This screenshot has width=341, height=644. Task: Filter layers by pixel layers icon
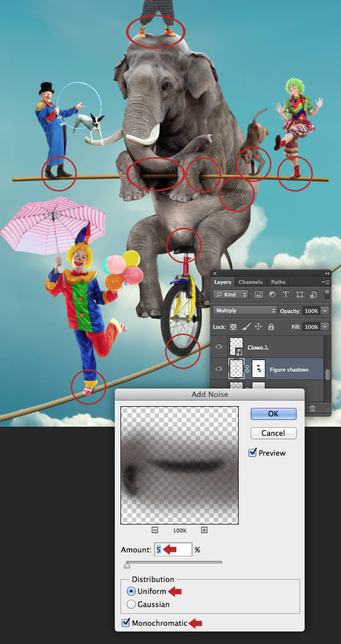[259, 295]
